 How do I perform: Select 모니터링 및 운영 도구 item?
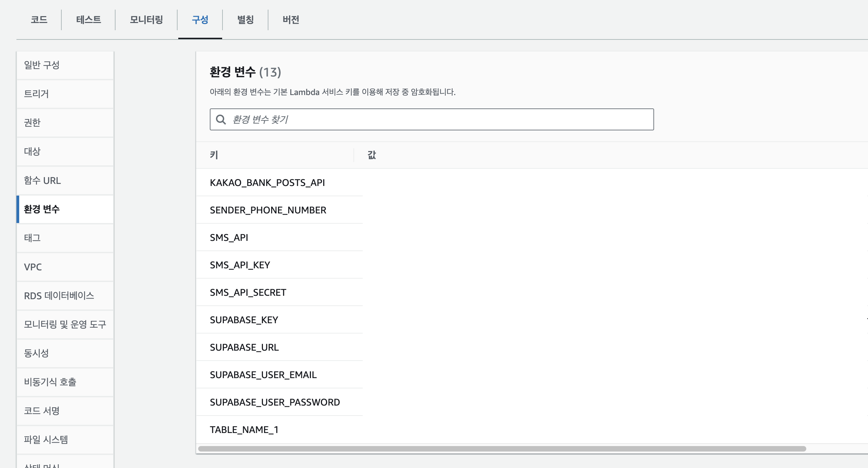(x=65, y=325)
